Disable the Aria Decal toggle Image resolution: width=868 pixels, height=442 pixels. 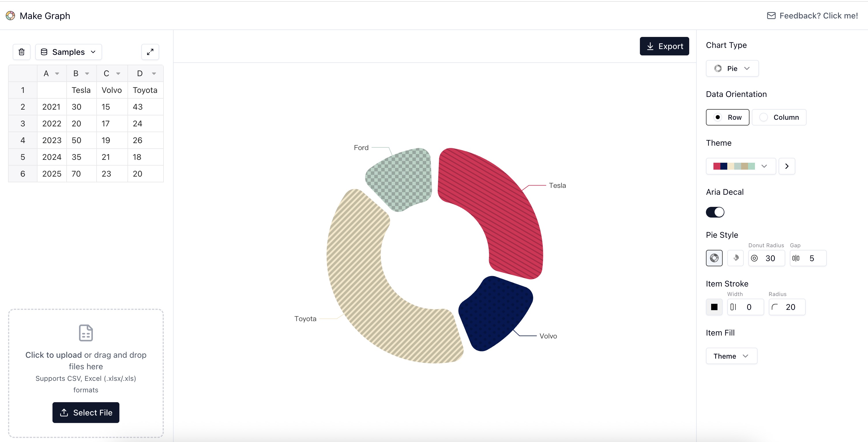[715, 212]
